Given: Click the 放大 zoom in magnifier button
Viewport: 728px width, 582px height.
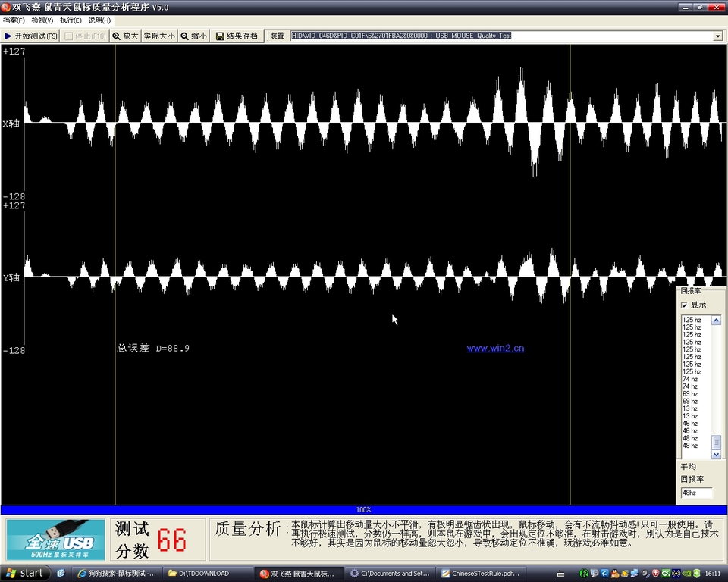Looking at the screenshot, I should click(125, 36).
